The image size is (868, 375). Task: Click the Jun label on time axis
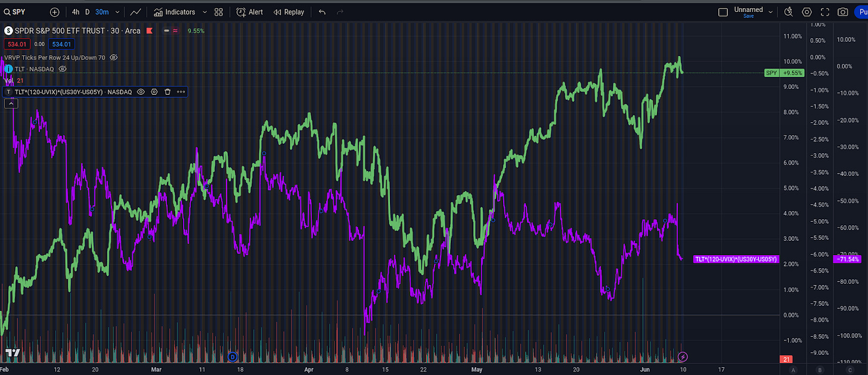[x=646, y=370]
